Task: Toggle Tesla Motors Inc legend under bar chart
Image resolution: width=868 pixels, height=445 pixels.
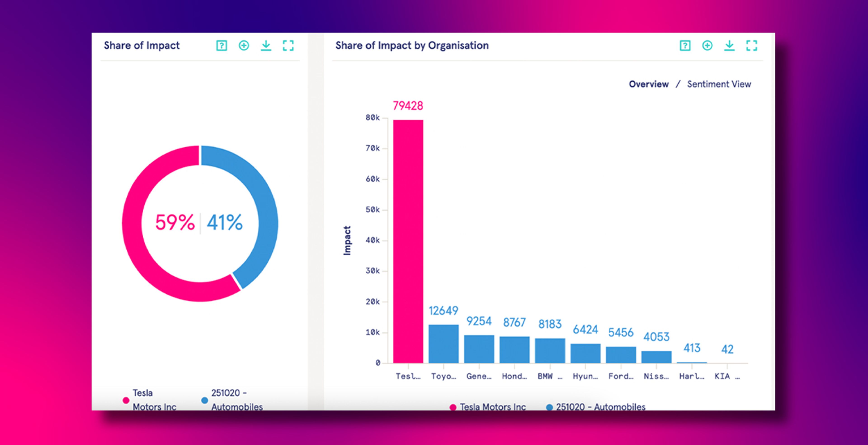Action: [488, 407]
